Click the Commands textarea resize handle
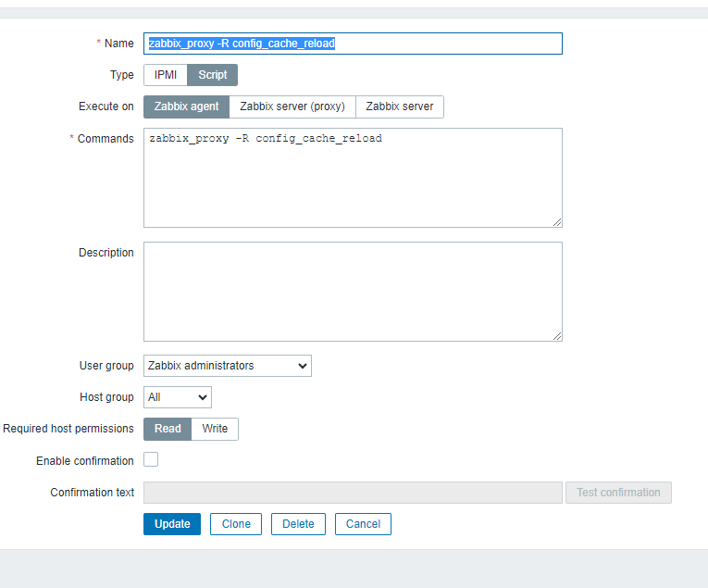Viewport: 708px width, 588px height. (557, 222)
